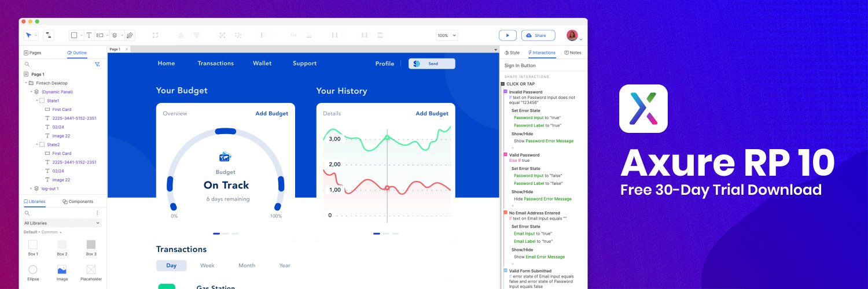Click the Valid Password case header
The image size is (868, 289).
[524, 155]
